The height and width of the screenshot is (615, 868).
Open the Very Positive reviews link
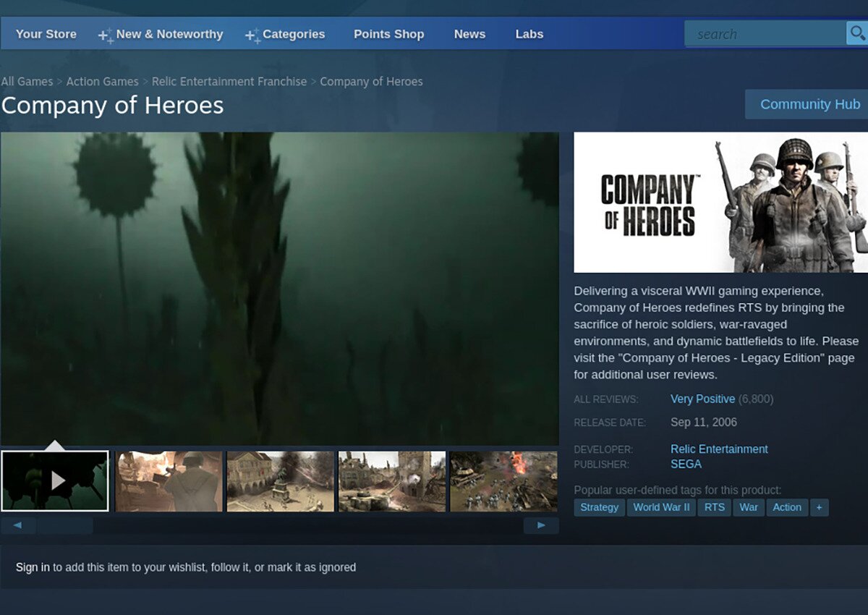(702, 399)
